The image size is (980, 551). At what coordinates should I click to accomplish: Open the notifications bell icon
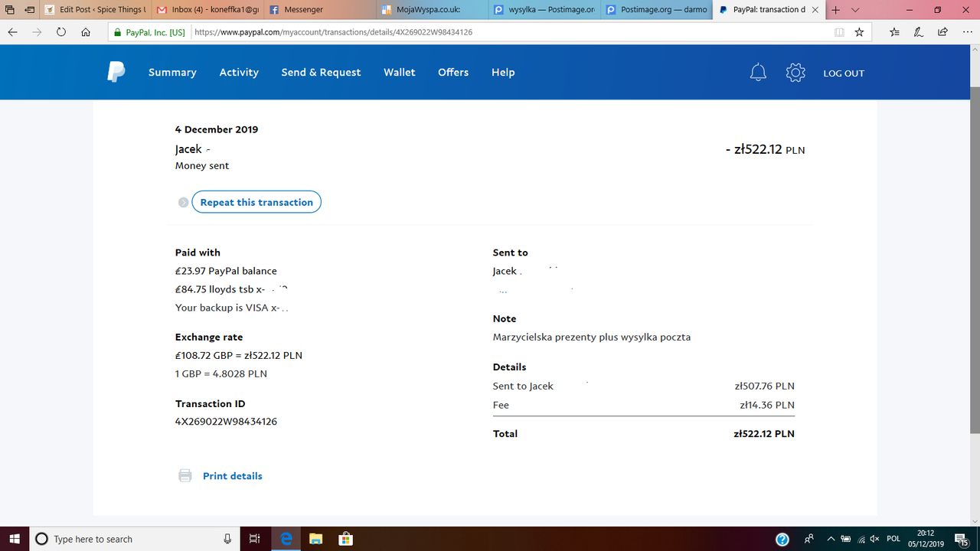point(758,73)
